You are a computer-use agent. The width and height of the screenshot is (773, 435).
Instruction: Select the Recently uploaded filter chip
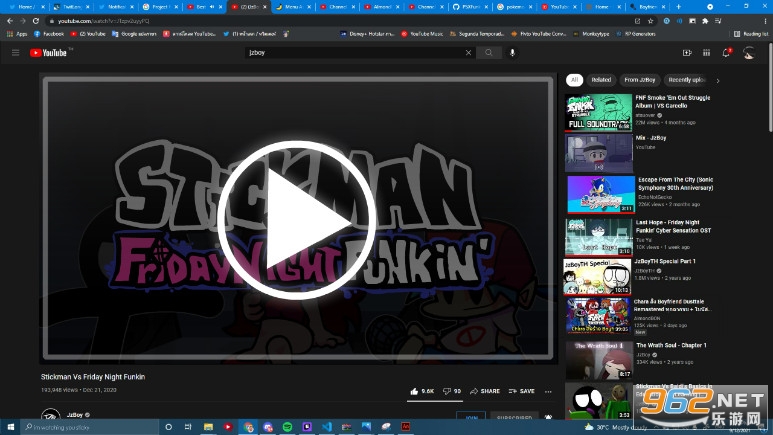click(x=686, y=80)
